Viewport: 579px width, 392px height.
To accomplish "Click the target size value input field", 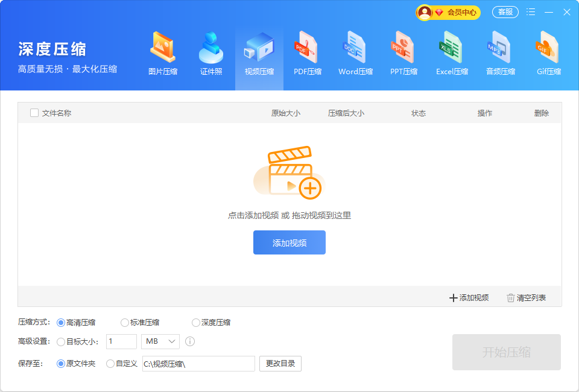I will (x=121, y=342).
